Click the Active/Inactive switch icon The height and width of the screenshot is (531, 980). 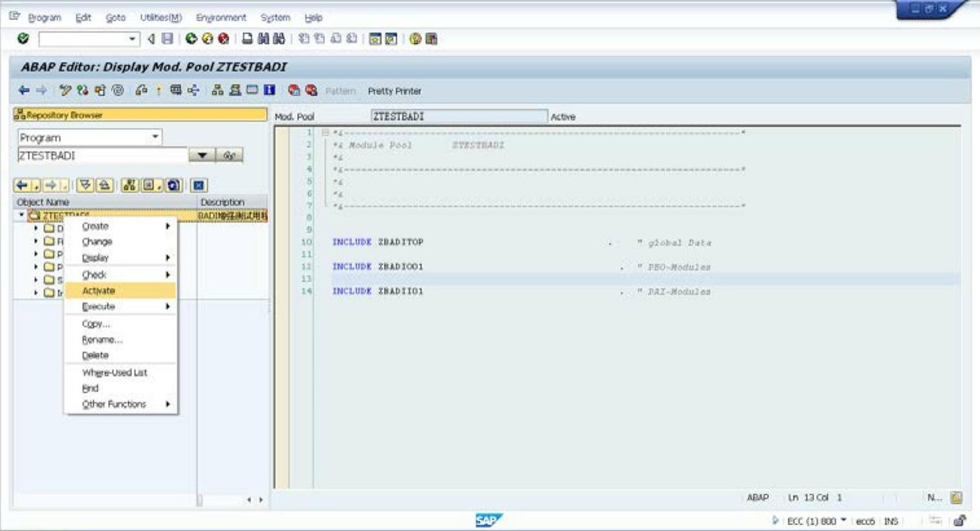tap(82, 91)
